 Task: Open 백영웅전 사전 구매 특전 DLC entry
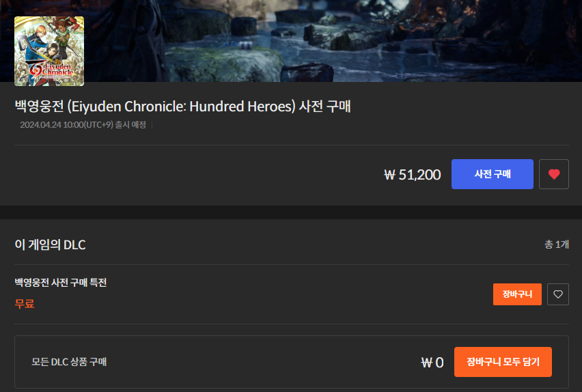coord(61,283)
